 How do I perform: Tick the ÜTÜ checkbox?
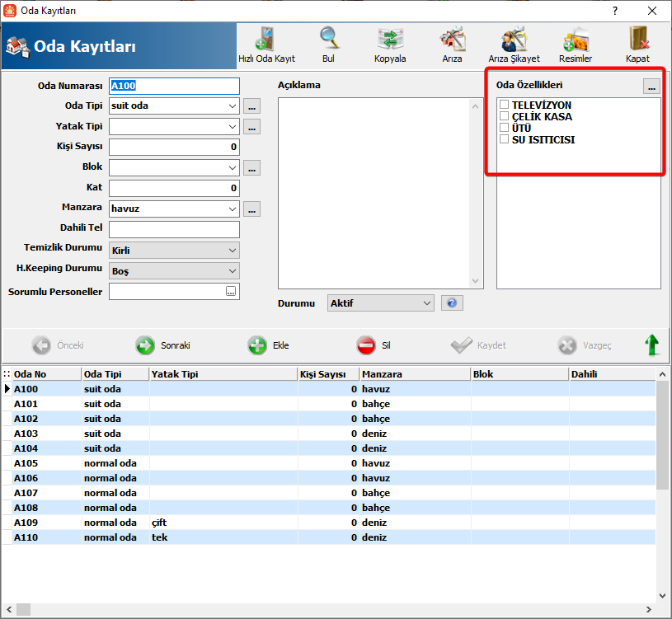504,128
